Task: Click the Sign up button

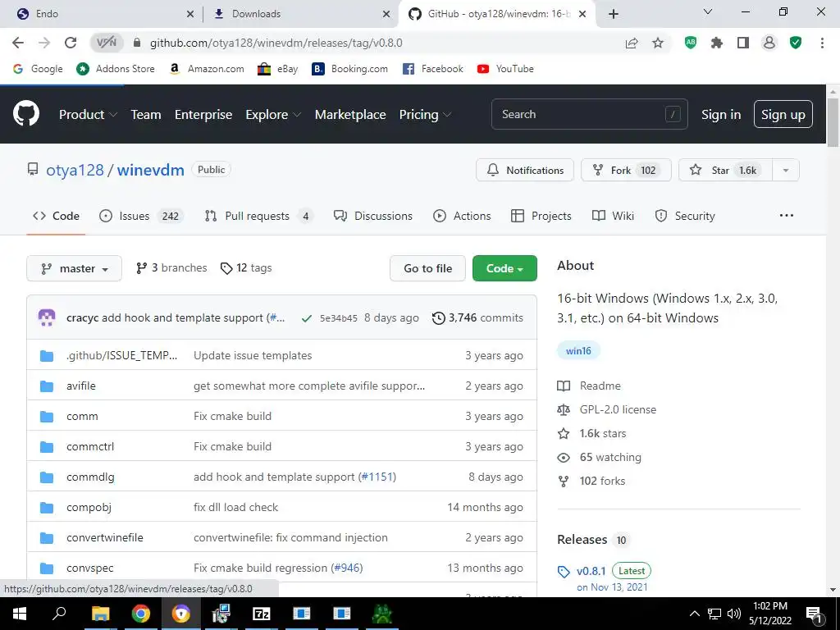Action: (783, 114)
